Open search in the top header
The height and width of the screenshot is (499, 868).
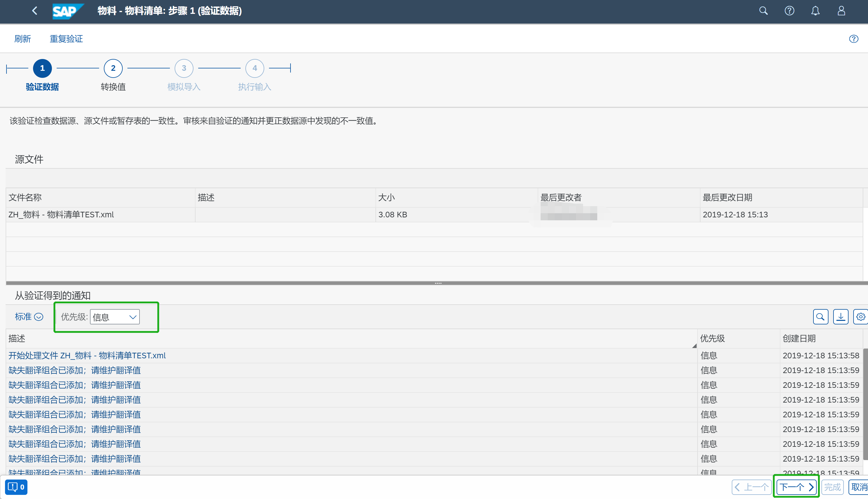(763, 11)
